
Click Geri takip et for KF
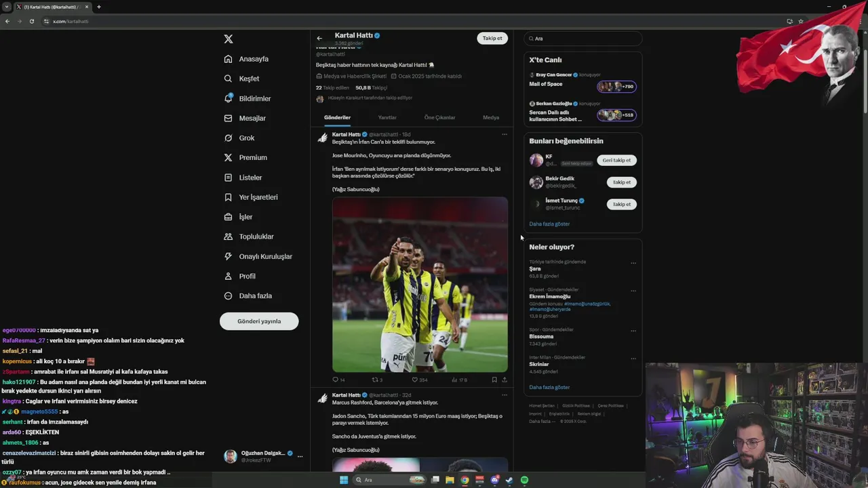(x=616, y=160)
